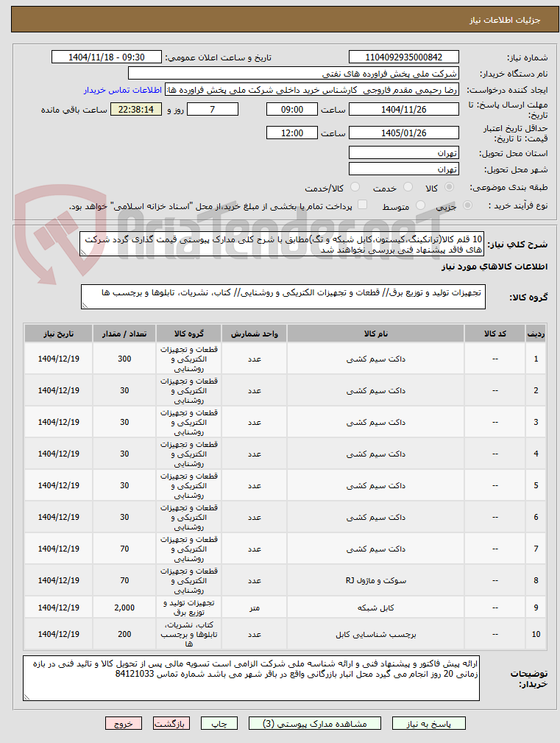
Task: Click the پاسخ به نیاز button
Action: pyautogui.click(x=429, y=724)
